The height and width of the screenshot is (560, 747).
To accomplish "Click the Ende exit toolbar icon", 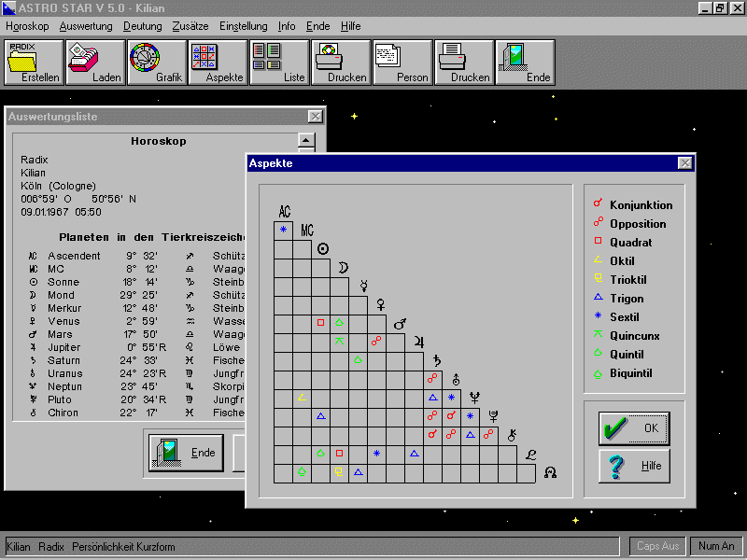I will click(526, 63).
